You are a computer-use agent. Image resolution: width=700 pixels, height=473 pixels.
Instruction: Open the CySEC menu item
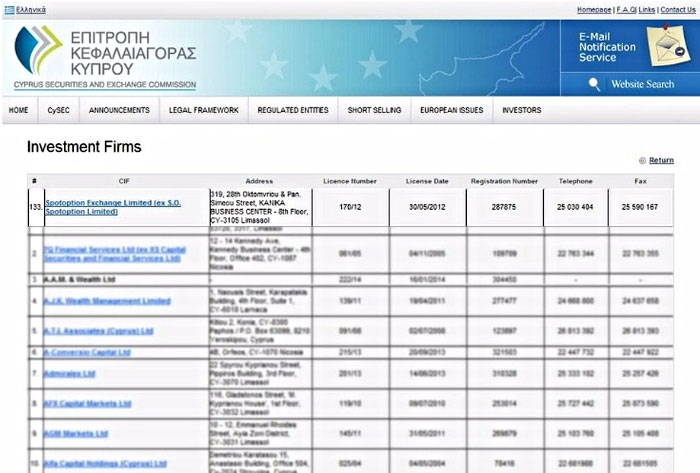tap(58, 110)
